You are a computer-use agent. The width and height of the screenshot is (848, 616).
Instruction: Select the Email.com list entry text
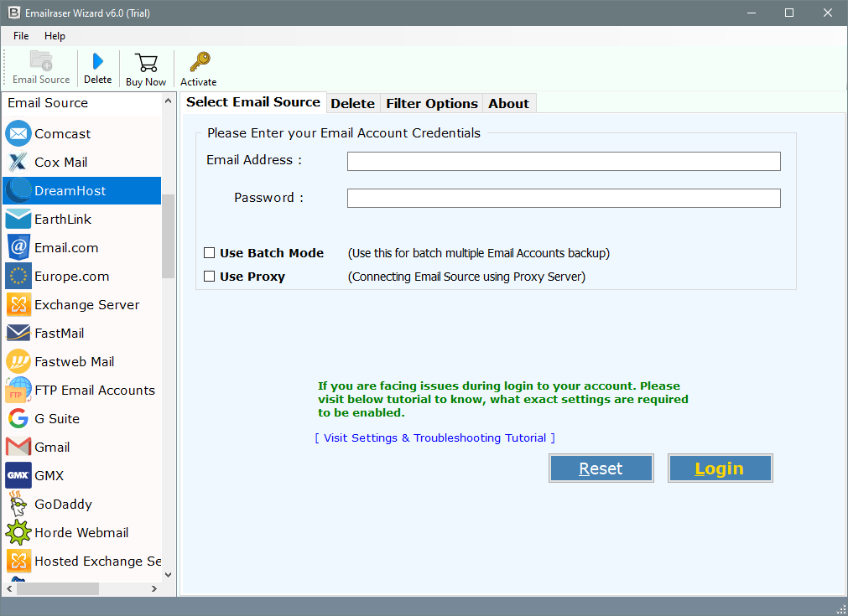[66, 247]
